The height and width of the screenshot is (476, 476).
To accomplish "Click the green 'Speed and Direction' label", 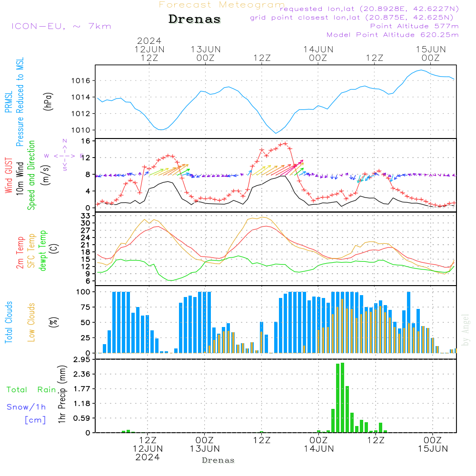I will click(x=31, y=175).
